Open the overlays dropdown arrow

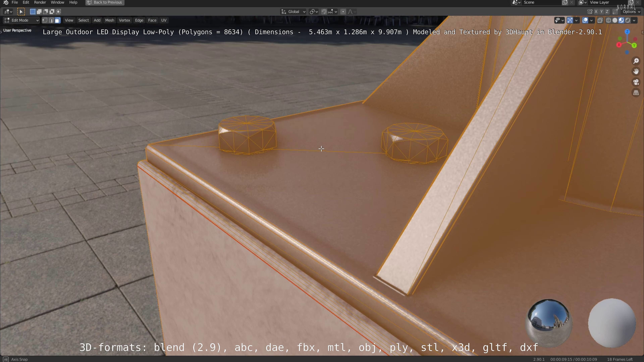tap(591, 20)
